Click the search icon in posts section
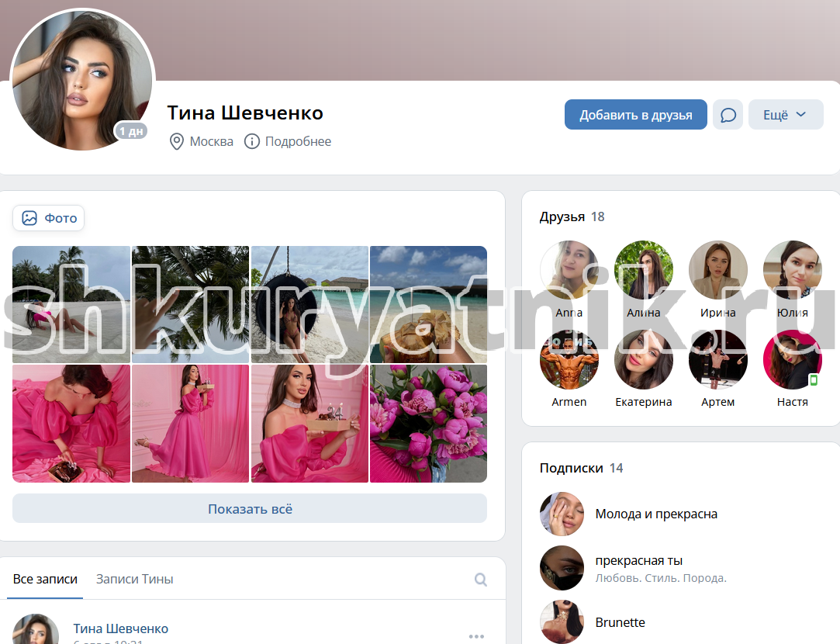The width and height of the screenshot is (840, 644). point(481,580)
